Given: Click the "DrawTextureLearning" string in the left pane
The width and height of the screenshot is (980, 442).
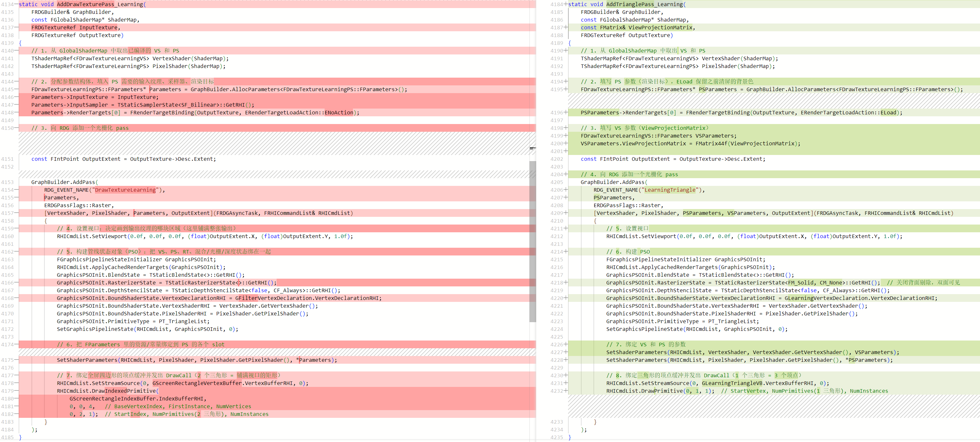Looking at the screenshot, I should click(125, 190).
